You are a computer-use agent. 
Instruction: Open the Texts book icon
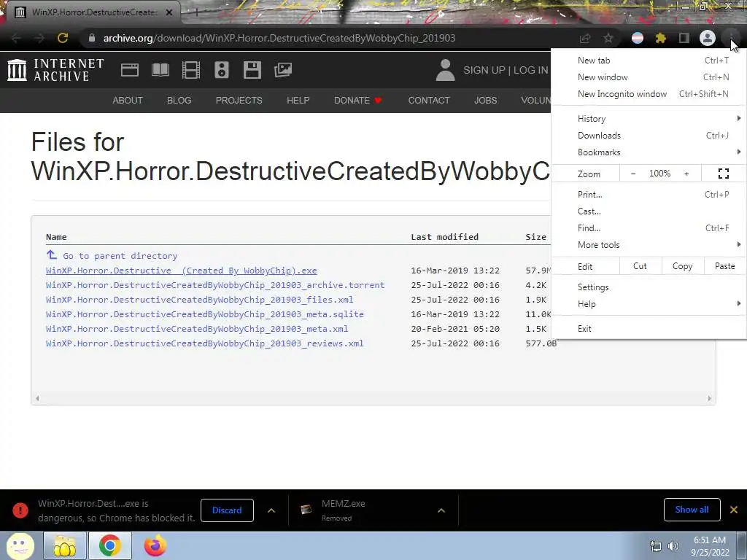160,70
